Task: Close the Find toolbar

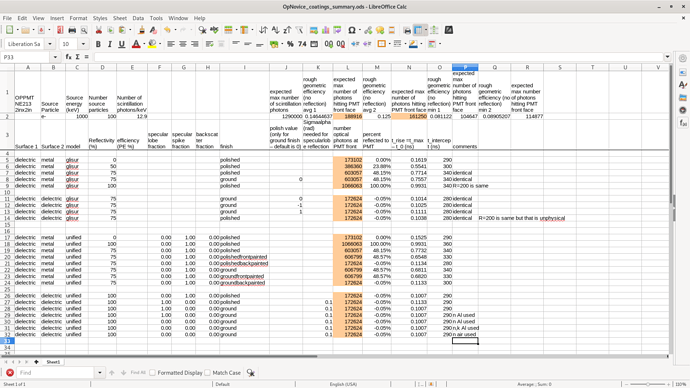Action: (x=10, y=373)
